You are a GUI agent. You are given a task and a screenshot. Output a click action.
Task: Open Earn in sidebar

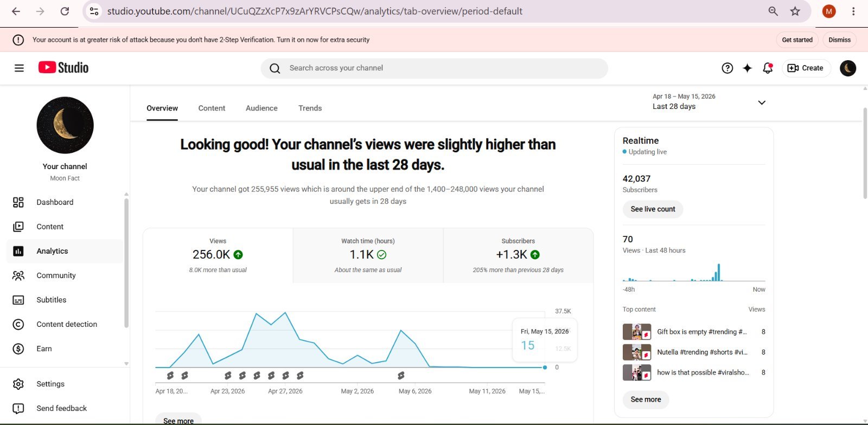[65, 349]
